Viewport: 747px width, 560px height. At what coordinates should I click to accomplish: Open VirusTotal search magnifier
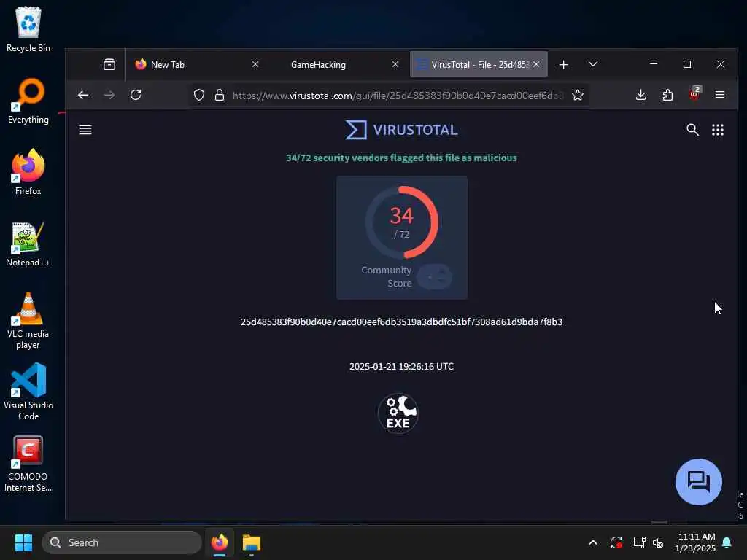(x=692, y=130)
